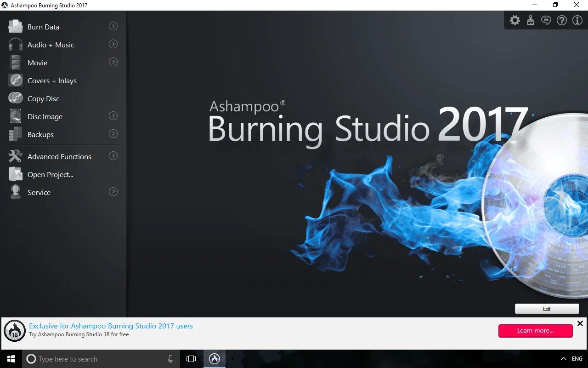Click the Backups icon
588x368 pixels.
point(16,134)
